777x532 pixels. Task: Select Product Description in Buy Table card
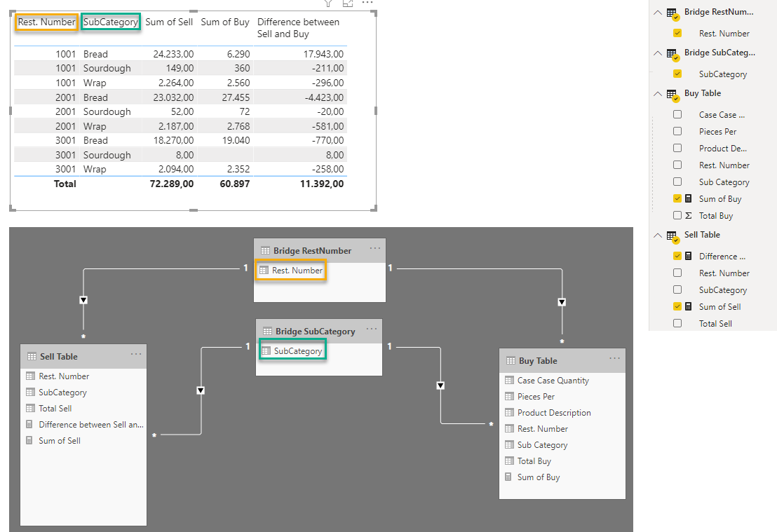(x=554, y=413)
